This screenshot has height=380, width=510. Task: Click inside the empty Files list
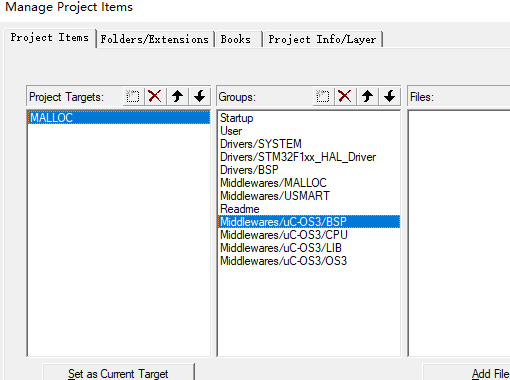click(x=459, y=233)
